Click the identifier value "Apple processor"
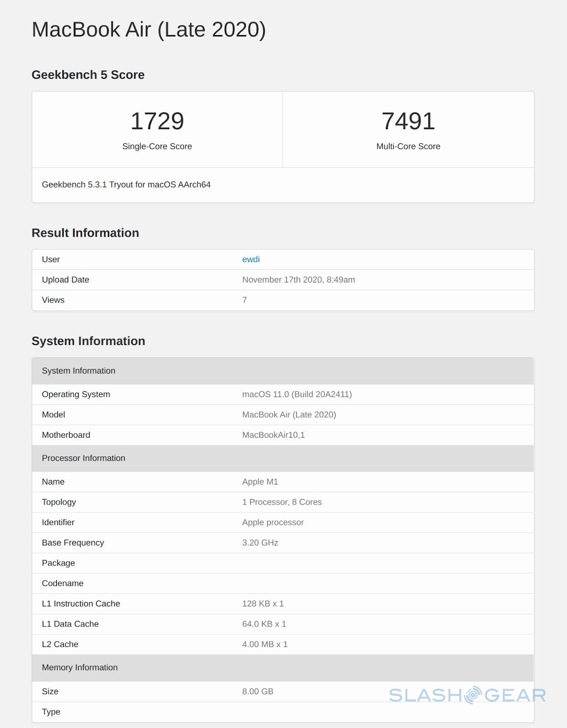The width and height of the screenshot is (567, 728). (x=273, y=522)
